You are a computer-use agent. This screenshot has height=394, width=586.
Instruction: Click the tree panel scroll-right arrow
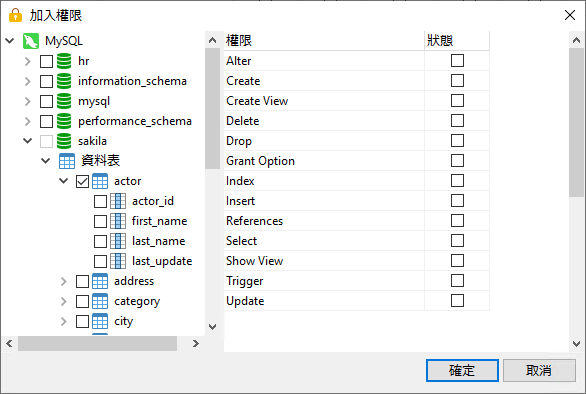[x=195, y=344]
